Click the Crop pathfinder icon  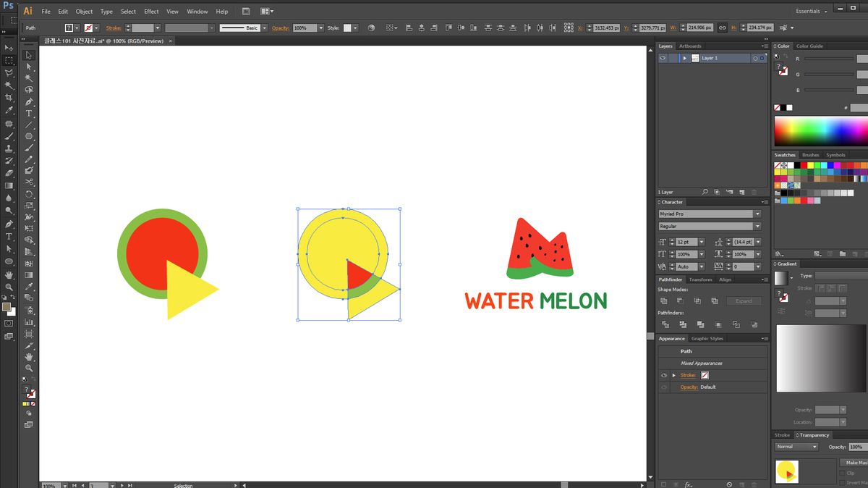click(x=718, y=324)
